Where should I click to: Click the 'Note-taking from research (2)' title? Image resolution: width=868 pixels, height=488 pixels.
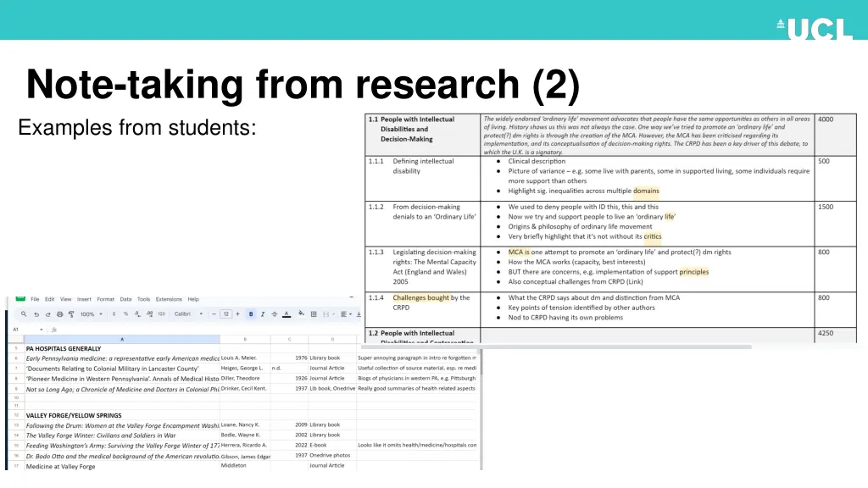click(303, 84)
